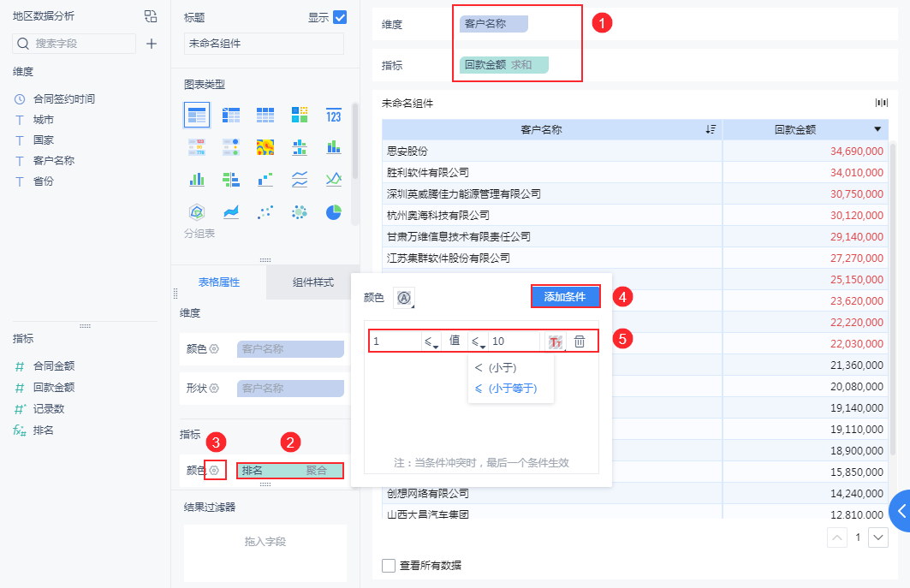Viewport: 910px width, 588px height.
Task: Open the left comparison operator dropdown
Action: 431,342
